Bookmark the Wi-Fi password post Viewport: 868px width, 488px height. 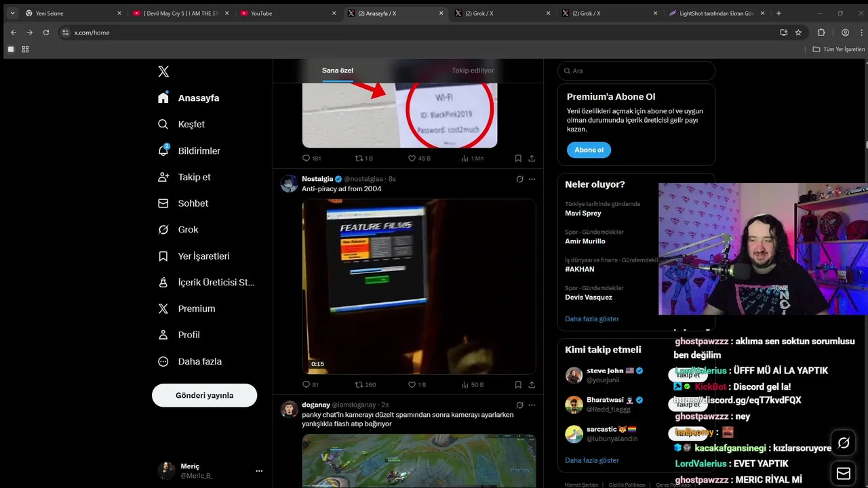click(518, 158)
